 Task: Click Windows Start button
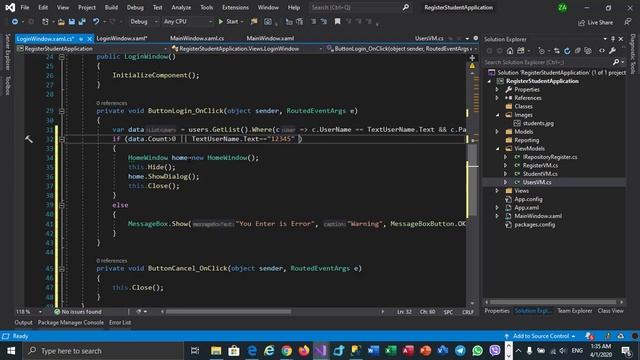pos(11,351)
